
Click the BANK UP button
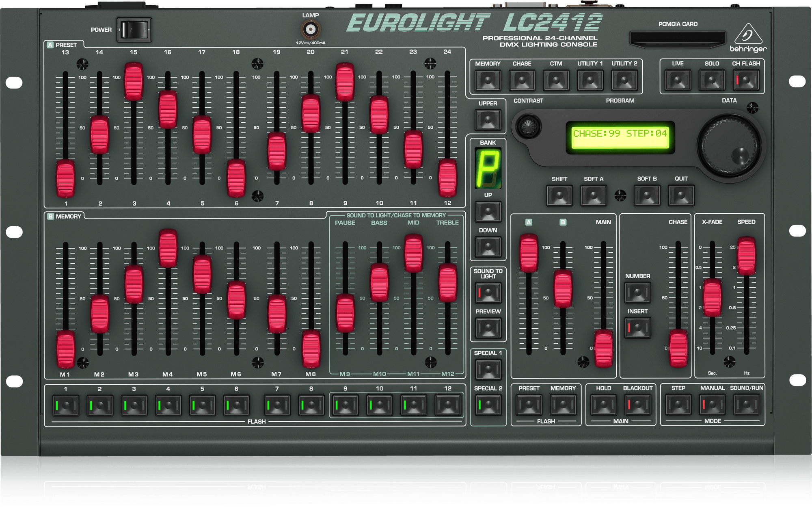coord(488,212)
